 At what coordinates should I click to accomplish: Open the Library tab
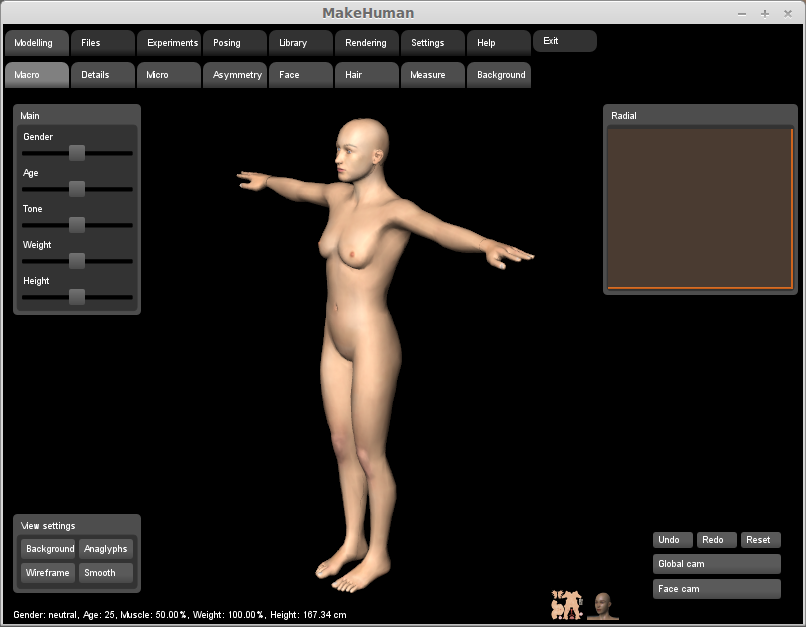[301, 43]
